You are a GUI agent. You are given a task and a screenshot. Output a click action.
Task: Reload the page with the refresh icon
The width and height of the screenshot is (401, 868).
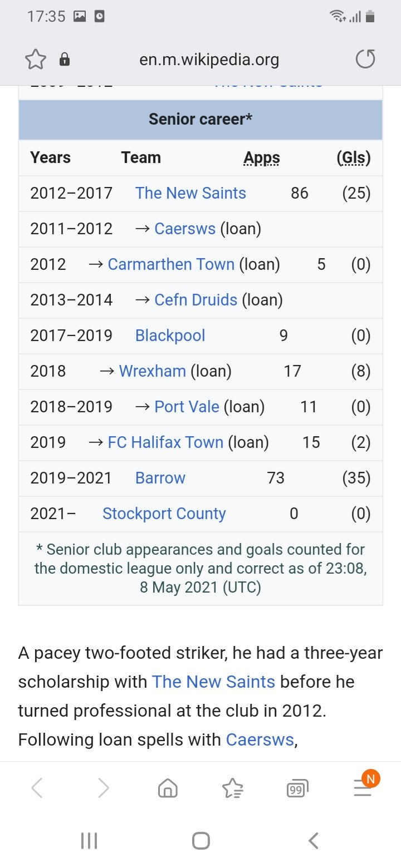pos(365,60)
